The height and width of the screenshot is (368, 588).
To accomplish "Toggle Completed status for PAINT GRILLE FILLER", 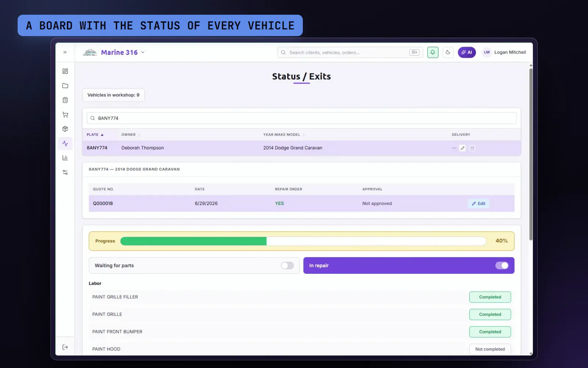I will (x=490, y=297).
